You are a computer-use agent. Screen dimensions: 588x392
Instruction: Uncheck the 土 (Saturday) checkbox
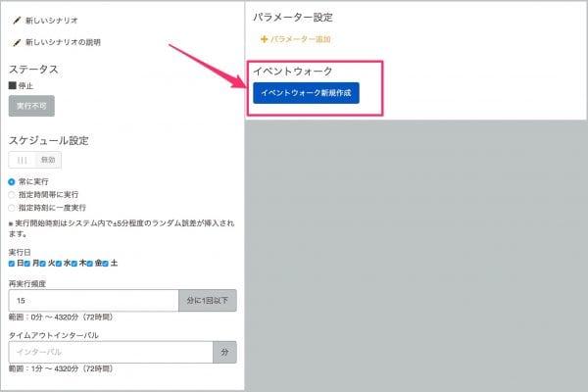point(106,264)
